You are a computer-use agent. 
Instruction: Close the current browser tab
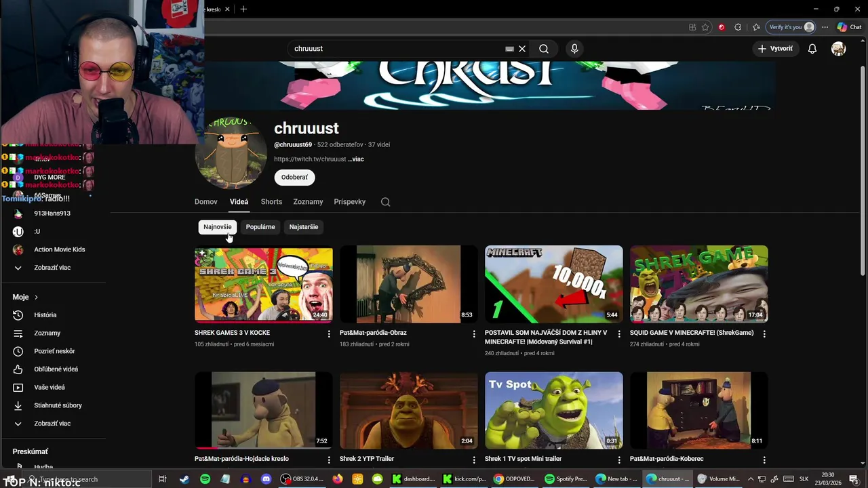[227, 9]
